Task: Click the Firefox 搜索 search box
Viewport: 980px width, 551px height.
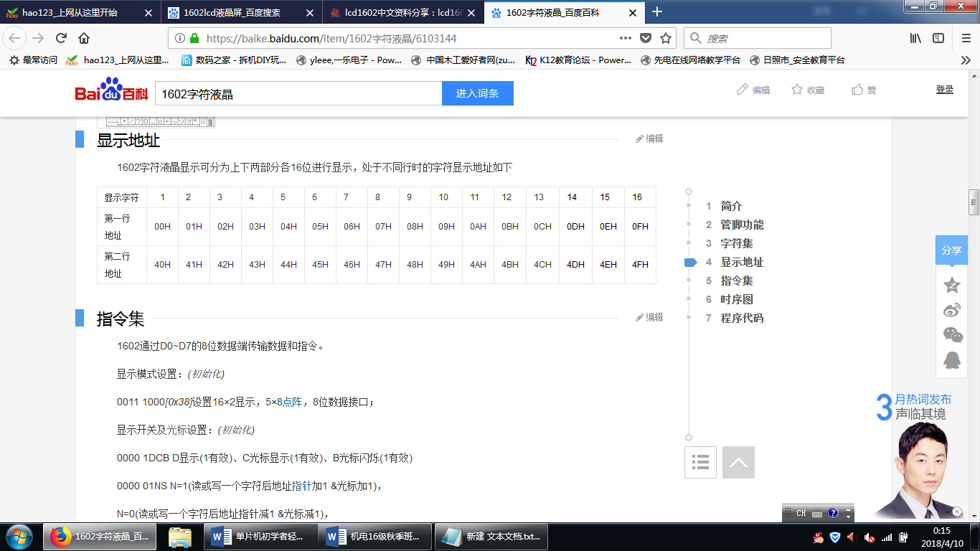Action: (x=758, y=38)
